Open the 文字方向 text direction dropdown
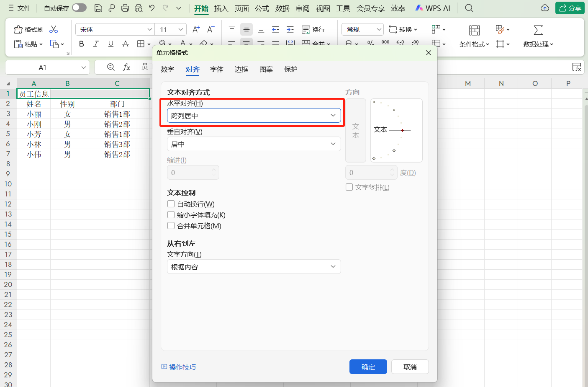 coord(254,266)
